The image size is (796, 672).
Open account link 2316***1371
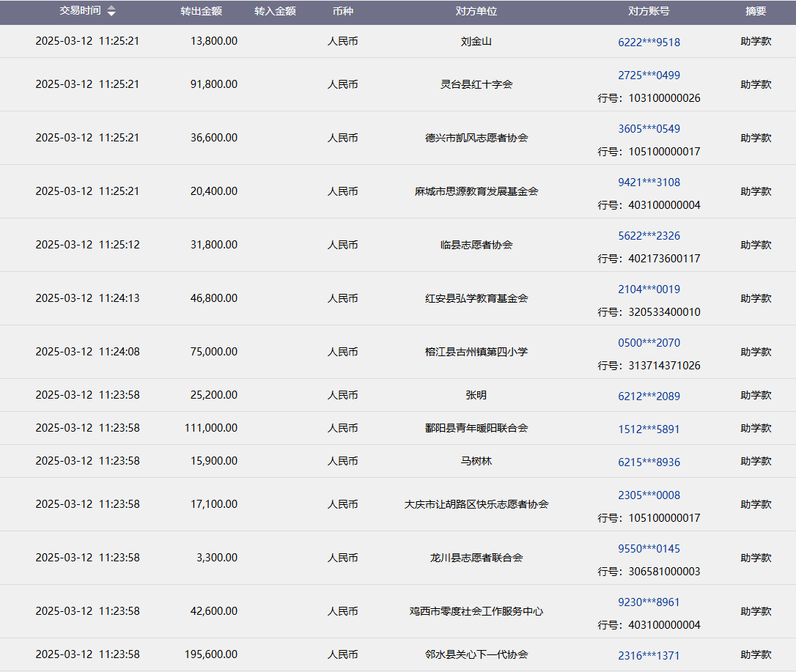(x=649, y=655)
